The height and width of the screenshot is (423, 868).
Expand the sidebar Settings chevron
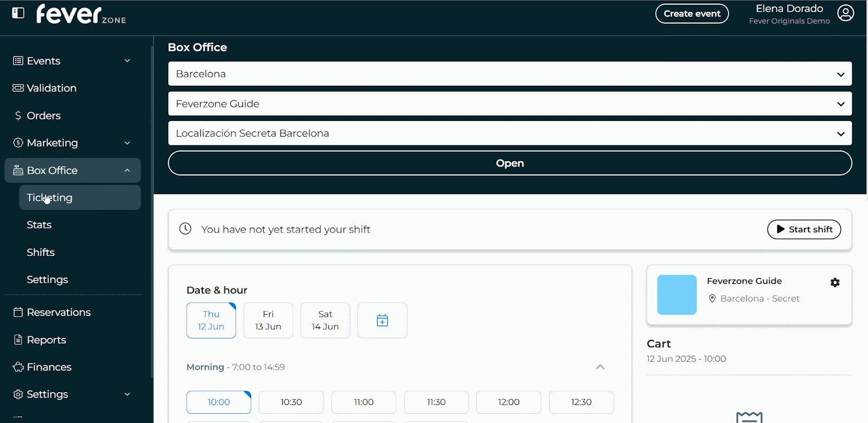tap(127, 394)
